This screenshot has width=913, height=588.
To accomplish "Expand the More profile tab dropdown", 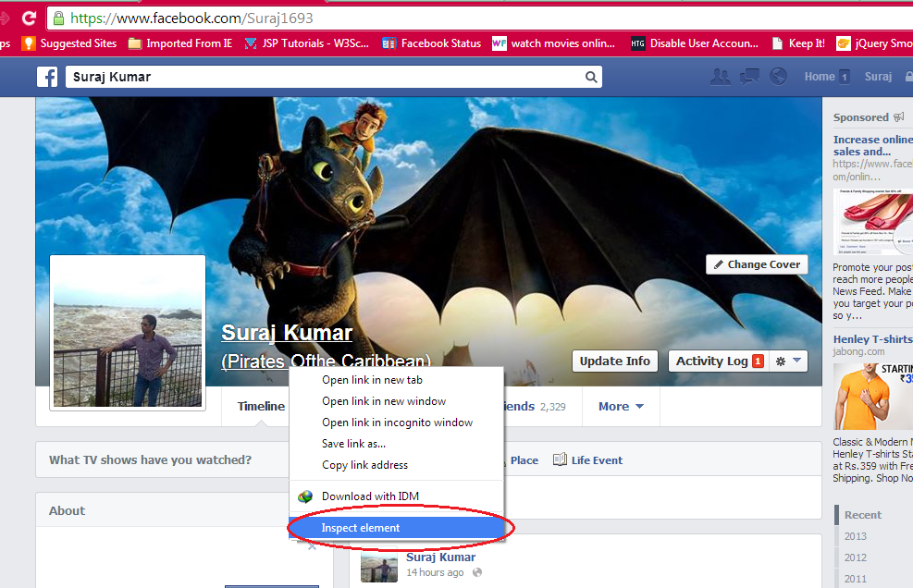I will point(622,407).
